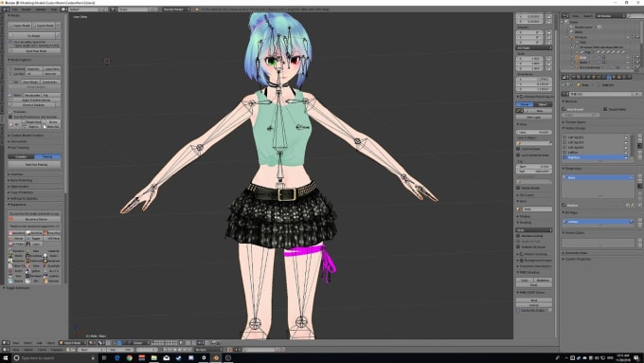Viewport: 644px width, 363px height.
Task: Open the 3D view editor type selector
Action: click(6, 342)
